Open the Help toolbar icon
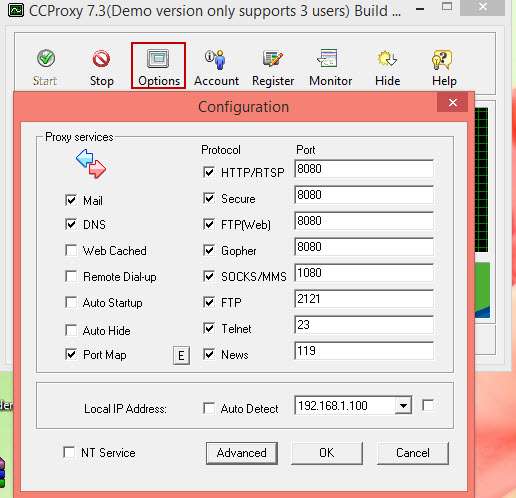516x498 pixels. (x=444, y=67)
